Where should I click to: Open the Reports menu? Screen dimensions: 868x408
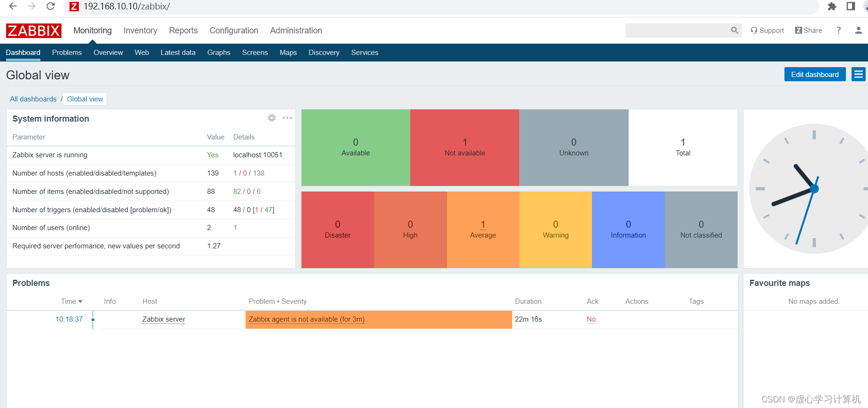[x=183, y=31]
